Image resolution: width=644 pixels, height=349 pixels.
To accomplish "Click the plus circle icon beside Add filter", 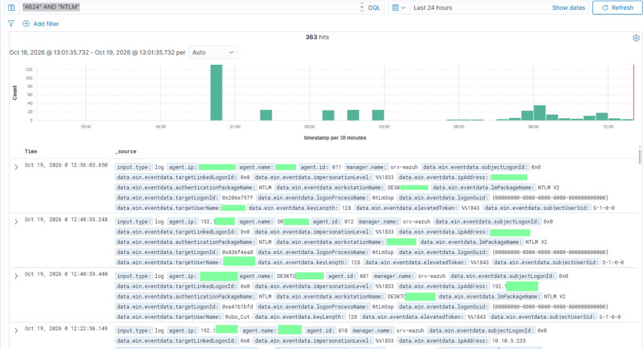I will [x=26, y=24].
